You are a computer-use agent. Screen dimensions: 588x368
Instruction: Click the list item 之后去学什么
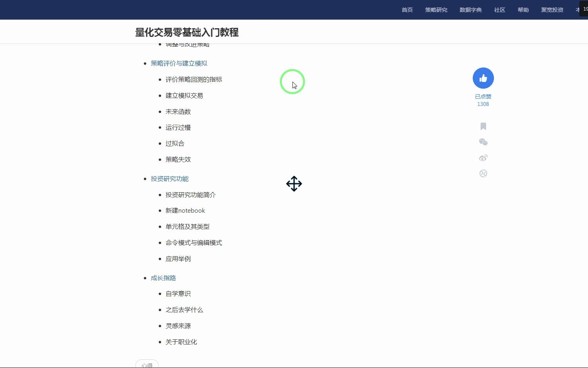pyautogui.click(x=184, y=310)
